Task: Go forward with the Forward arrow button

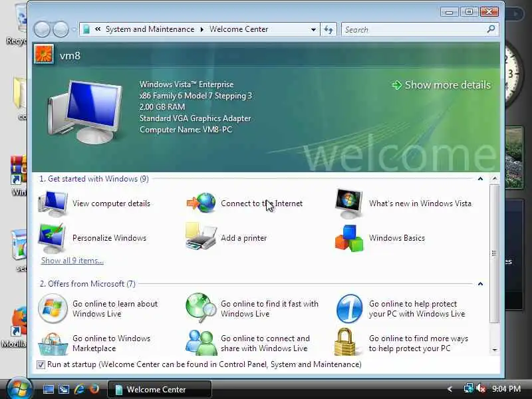Action: 61,29
